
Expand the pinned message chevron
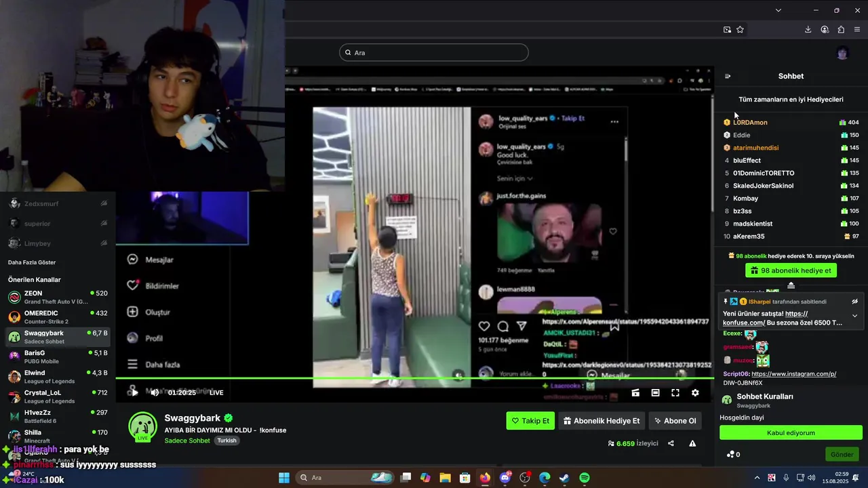(854, 316)
